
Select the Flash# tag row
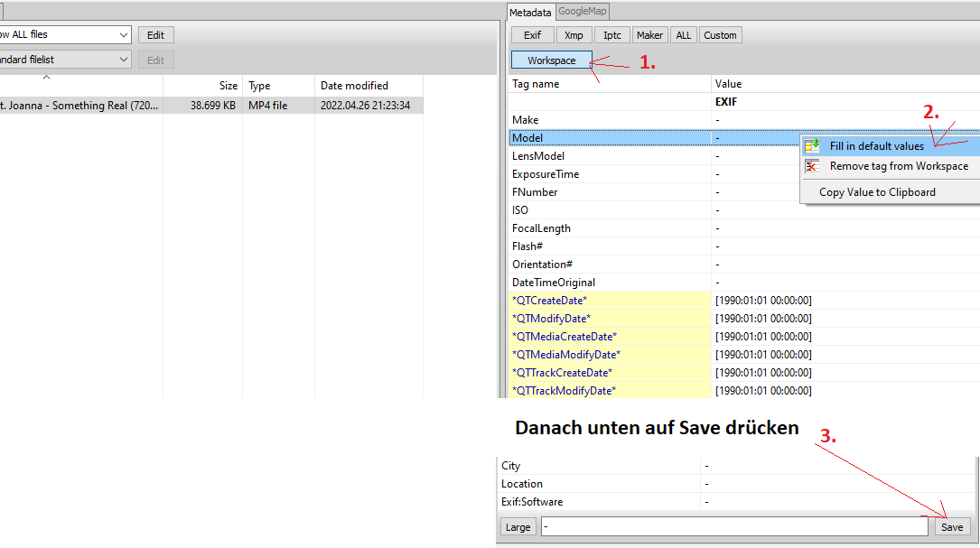743,246
